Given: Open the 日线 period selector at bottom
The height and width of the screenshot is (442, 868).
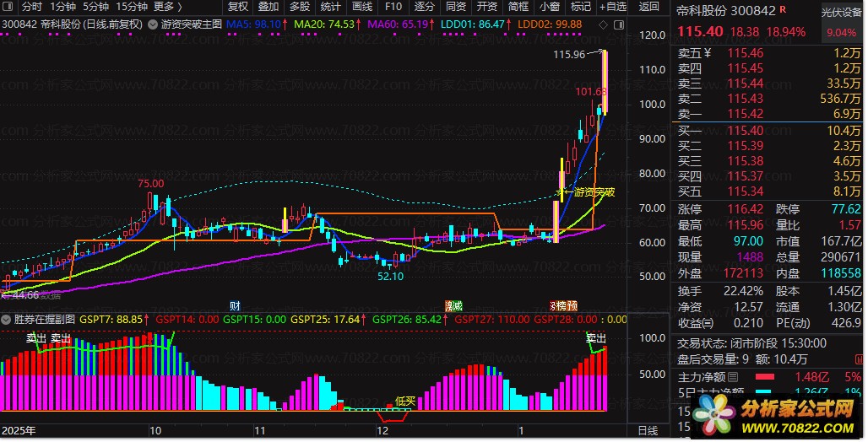Looking at the screenshot, I should tap(648, 430).
